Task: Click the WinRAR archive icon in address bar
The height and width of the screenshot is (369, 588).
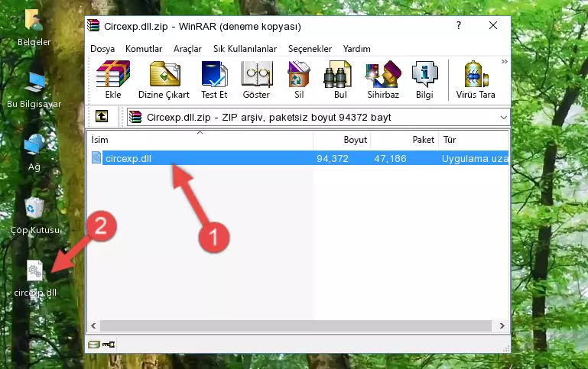Action: tap(135, 117)
